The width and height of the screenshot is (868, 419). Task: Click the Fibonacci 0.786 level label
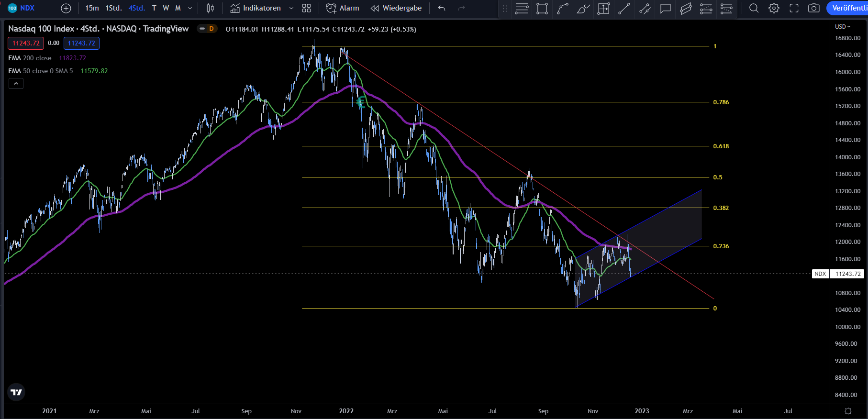(721, 102)
